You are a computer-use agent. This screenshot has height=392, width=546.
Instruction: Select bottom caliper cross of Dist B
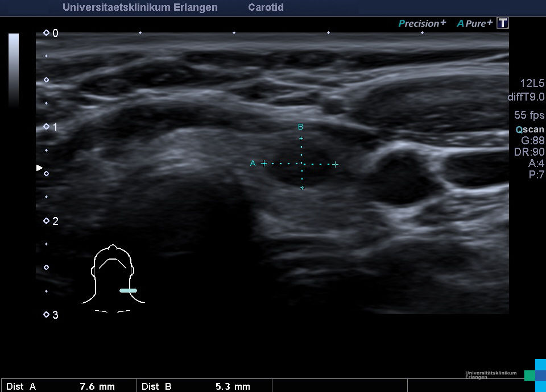tap(302, 187)
